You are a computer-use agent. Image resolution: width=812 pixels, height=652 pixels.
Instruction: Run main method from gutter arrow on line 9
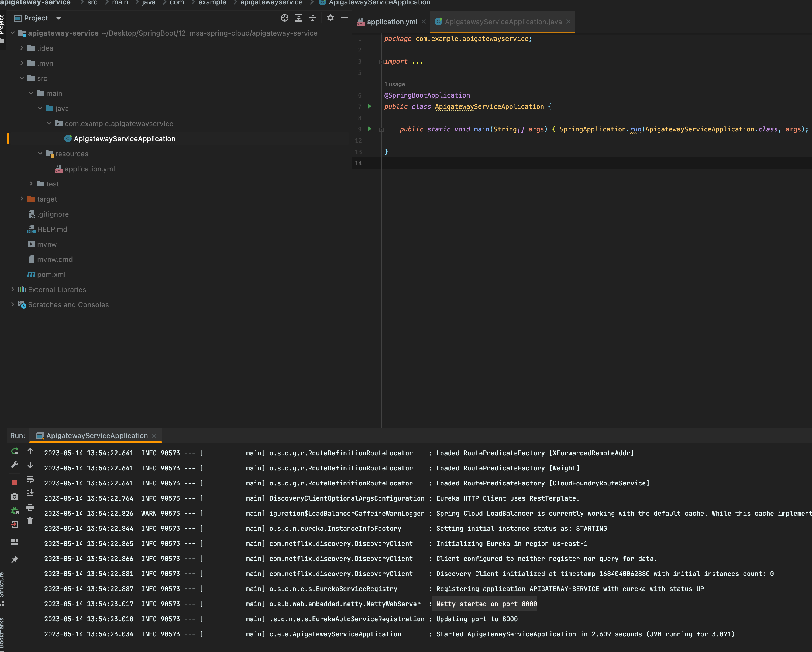[x=369, y=129]
